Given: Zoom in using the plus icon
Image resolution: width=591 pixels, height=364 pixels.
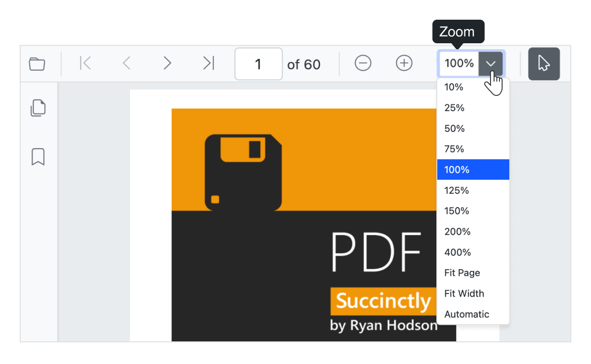Looking at the screenshot, I should tap(404, 63).
